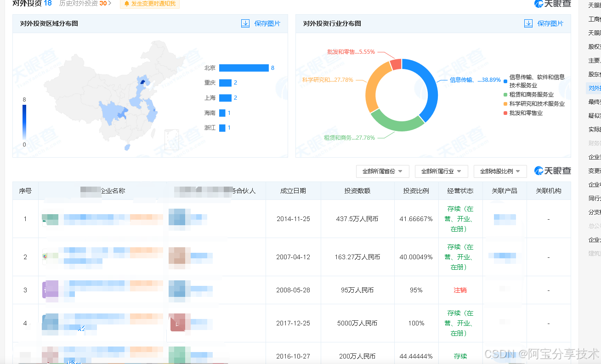This screenshot has width=601, height=364.
Task: Click the blurred related product link in row 1
Action: click(x=505, y=219)
